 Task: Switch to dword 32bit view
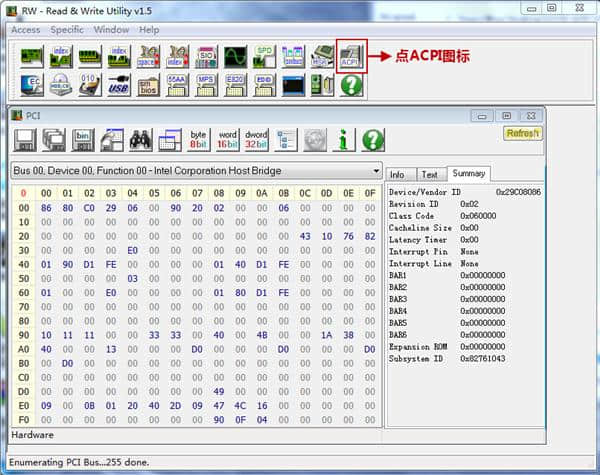(257, 140)
